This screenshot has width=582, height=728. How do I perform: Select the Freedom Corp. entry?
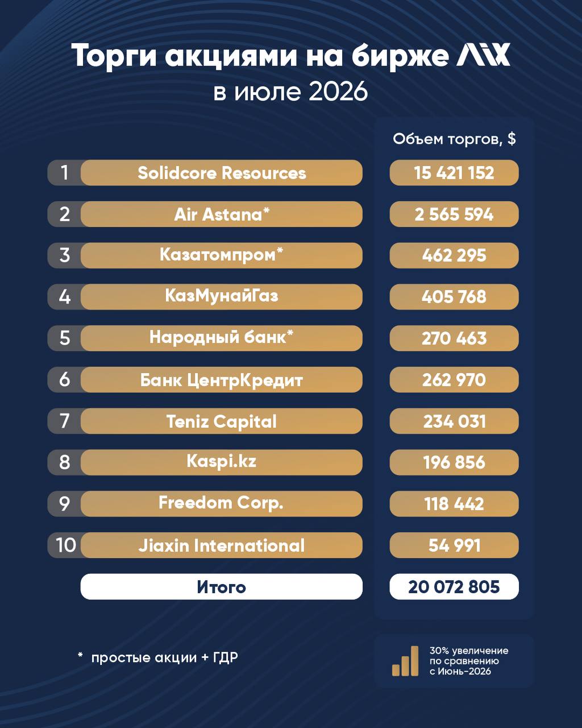[222, 504]
